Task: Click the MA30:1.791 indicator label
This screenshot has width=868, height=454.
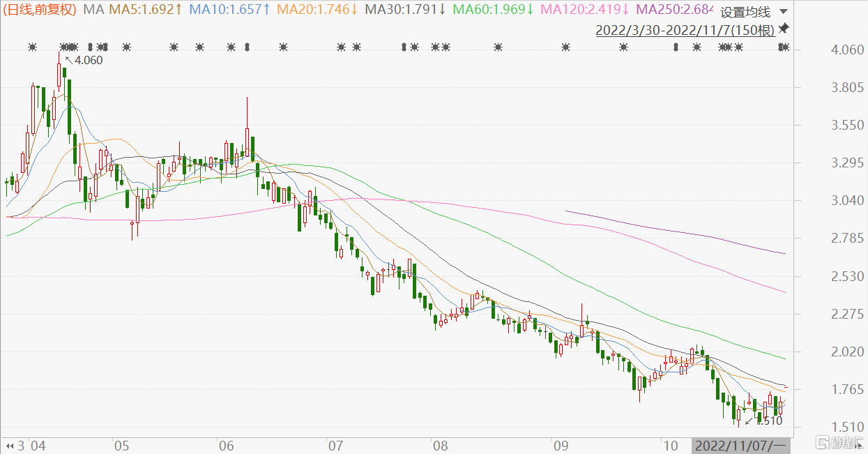Action: coord(406,10)
